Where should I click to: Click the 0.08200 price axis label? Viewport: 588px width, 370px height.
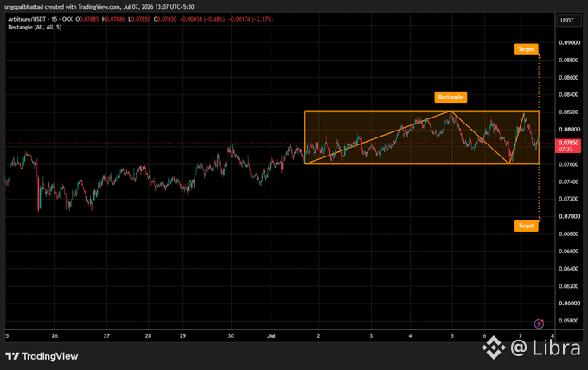(569, 112)
